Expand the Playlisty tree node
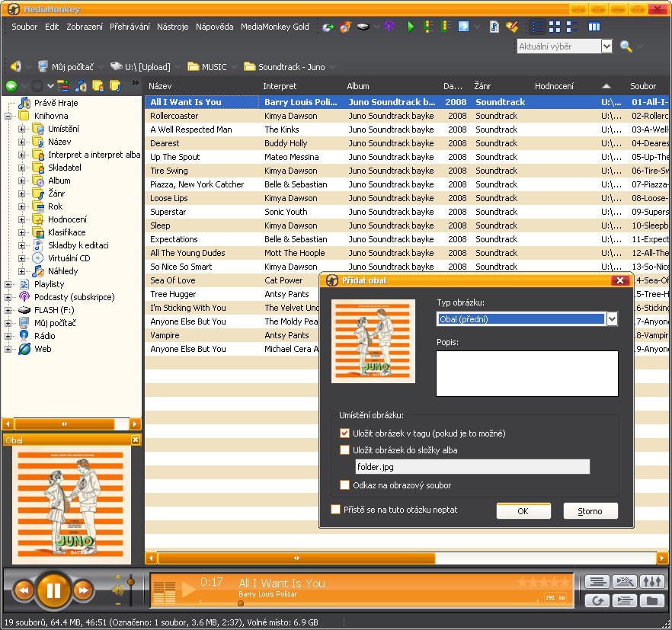This screenshot has width=672, height=630. point(8,284)
